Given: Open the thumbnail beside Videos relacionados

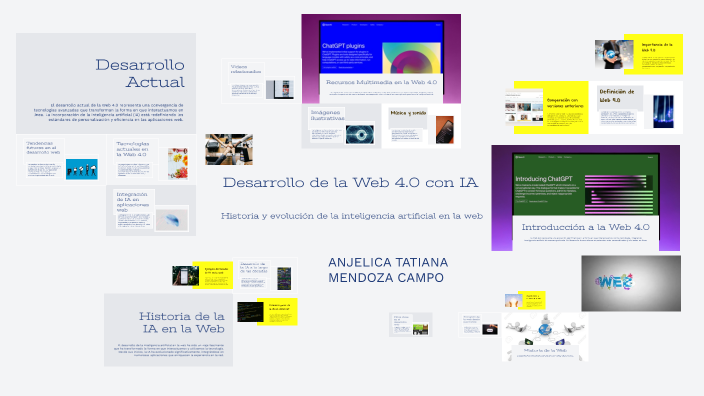Looking at the screenshot, I should point(280,89).
